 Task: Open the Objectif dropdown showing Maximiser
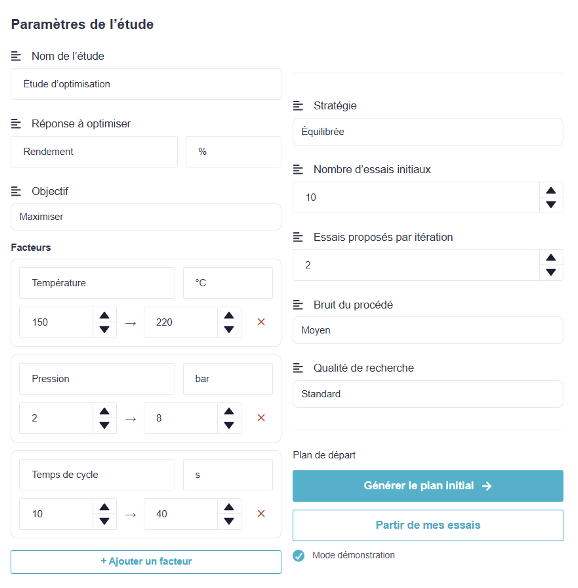[146, 217]
